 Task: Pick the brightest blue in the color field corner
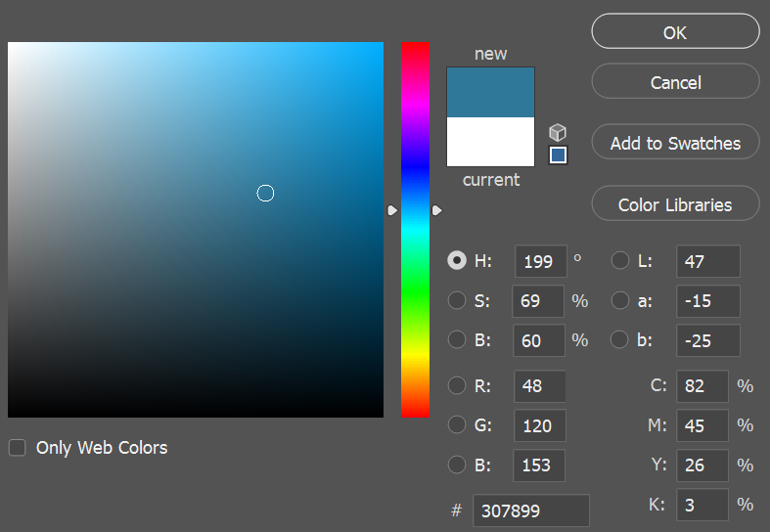click(x=381, y=45)
